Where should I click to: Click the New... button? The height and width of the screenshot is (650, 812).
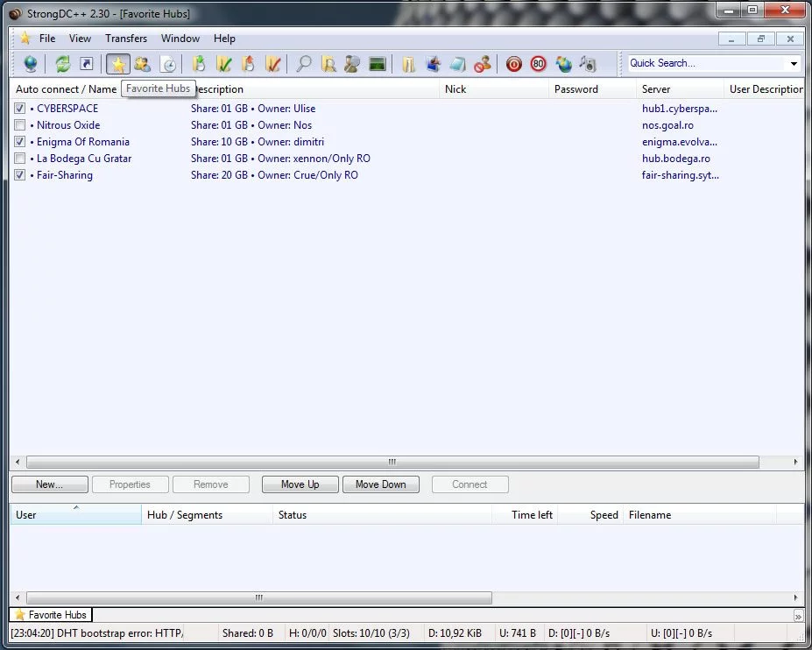[50, 484]
